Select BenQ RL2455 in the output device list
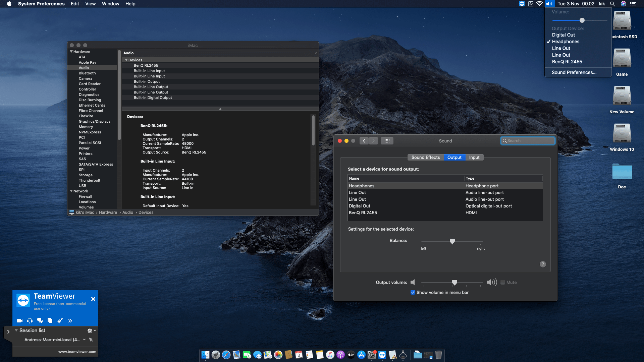The width and height of the screenshot is (644, 362). (x=363, y=213)
